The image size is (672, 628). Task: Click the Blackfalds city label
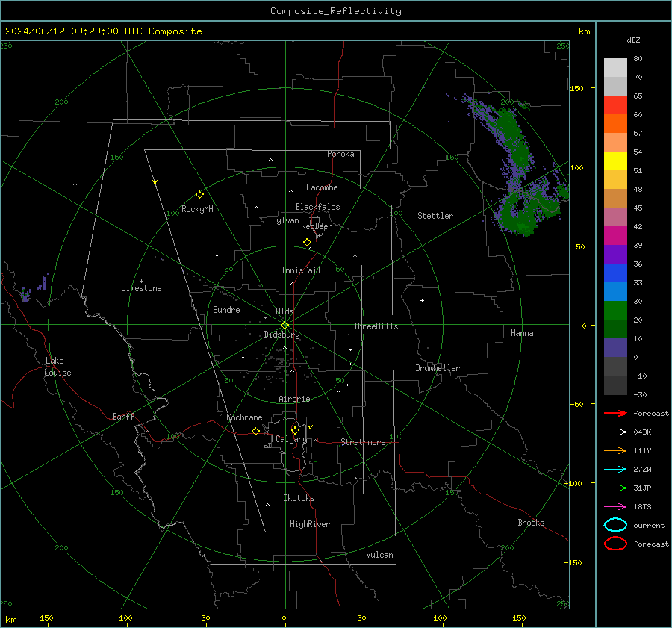(317, 207)
